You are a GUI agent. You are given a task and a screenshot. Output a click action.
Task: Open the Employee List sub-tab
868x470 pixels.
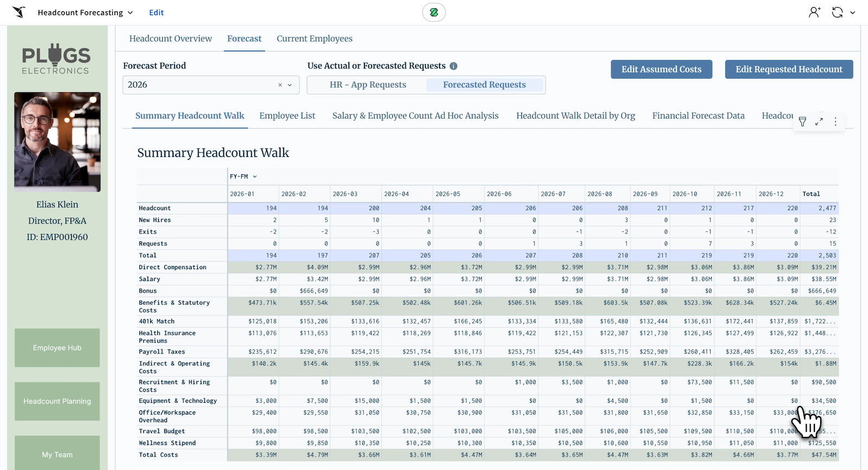coord(287,116)
